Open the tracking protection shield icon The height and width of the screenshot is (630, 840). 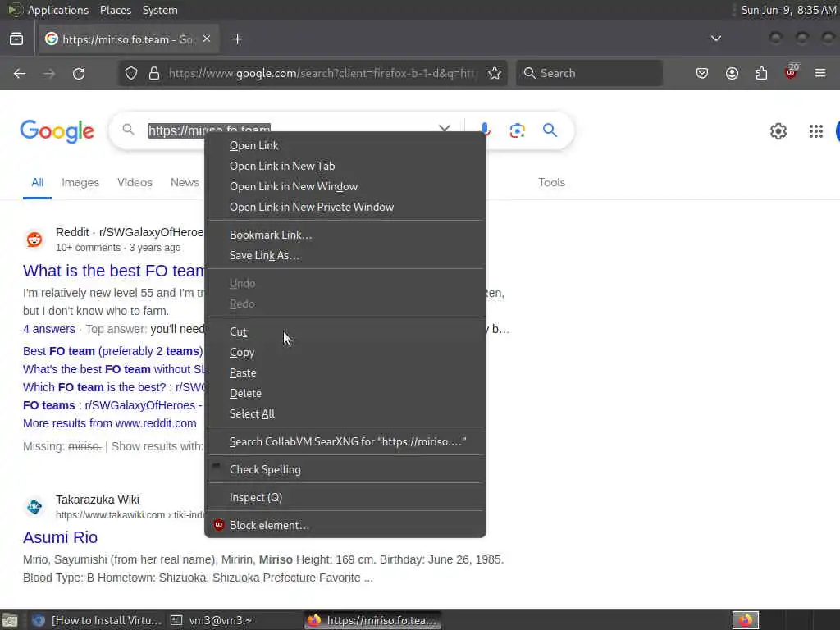[x=131, y=73]
